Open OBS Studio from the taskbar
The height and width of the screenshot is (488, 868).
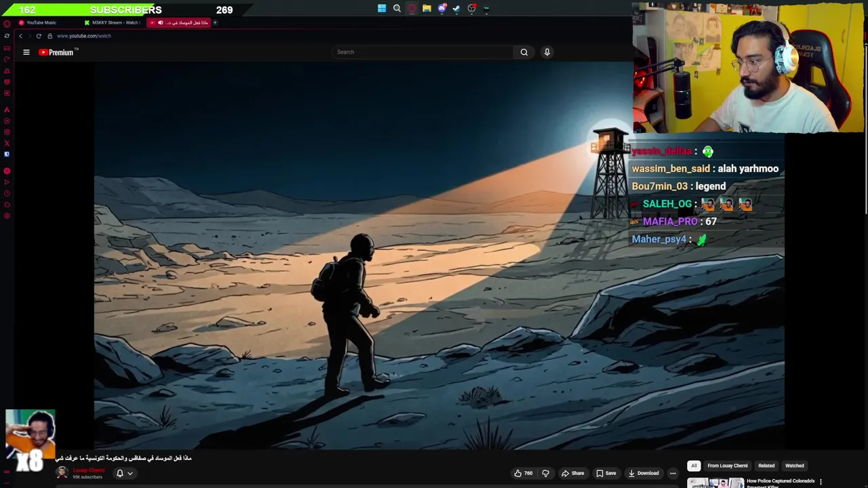[x=471, y=9]
